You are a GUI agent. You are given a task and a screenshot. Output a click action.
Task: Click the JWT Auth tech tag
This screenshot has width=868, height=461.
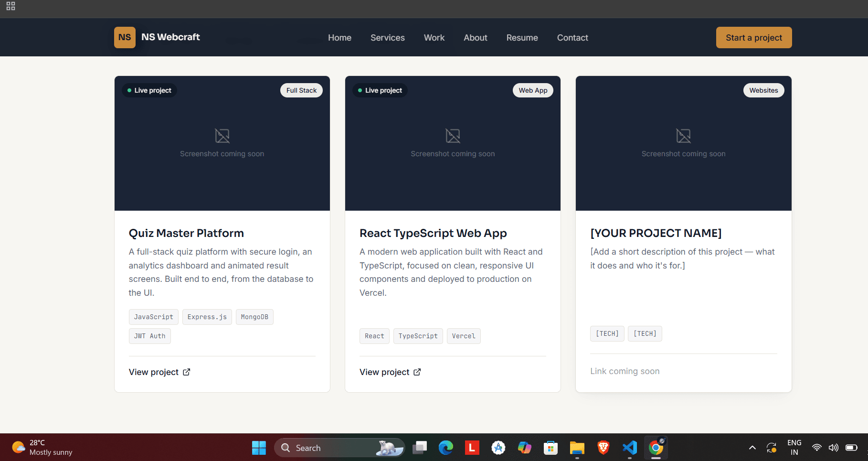pyautogui.click(x=149, y=336)
